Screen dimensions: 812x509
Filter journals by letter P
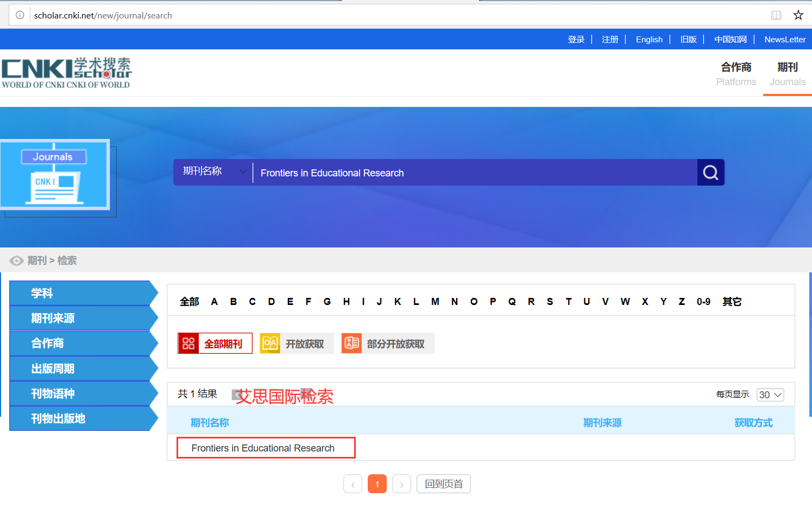(x=493, y=302)
